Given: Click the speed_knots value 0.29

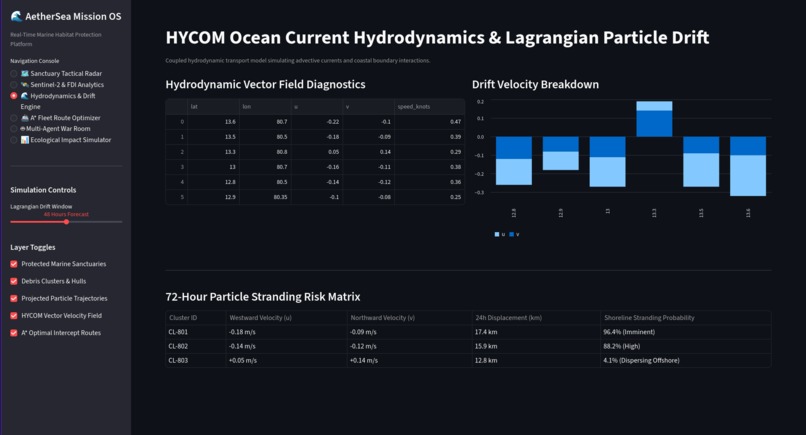Looking at the screenshot, I should click(x=429, y=152).
